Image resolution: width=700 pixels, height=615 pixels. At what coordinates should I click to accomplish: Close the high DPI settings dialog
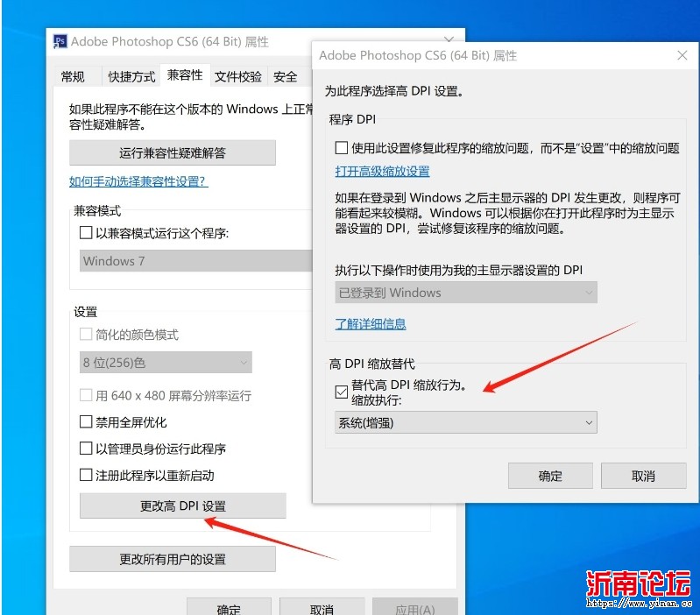pos(682,55)
